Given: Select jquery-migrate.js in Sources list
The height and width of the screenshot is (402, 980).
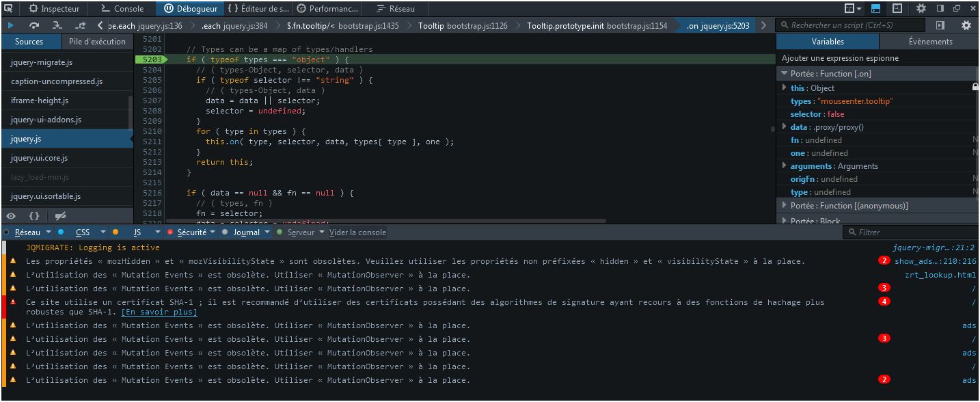Looking at the screenshot, I should [x=66, y=62].
